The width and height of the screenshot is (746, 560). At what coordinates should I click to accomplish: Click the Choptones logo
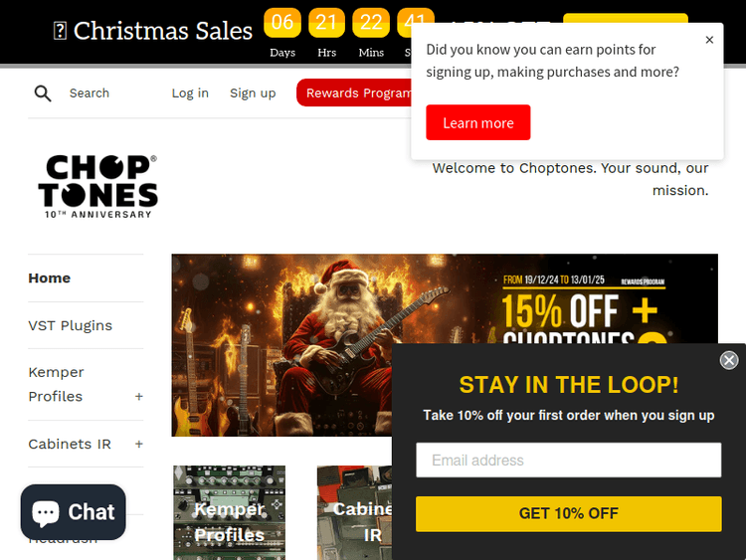tap(98, 187)
